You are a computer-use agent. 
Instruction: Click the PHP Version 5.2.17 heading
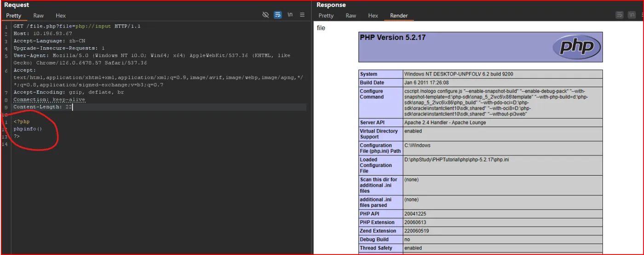pyautogui.click(x=392, y=38)
